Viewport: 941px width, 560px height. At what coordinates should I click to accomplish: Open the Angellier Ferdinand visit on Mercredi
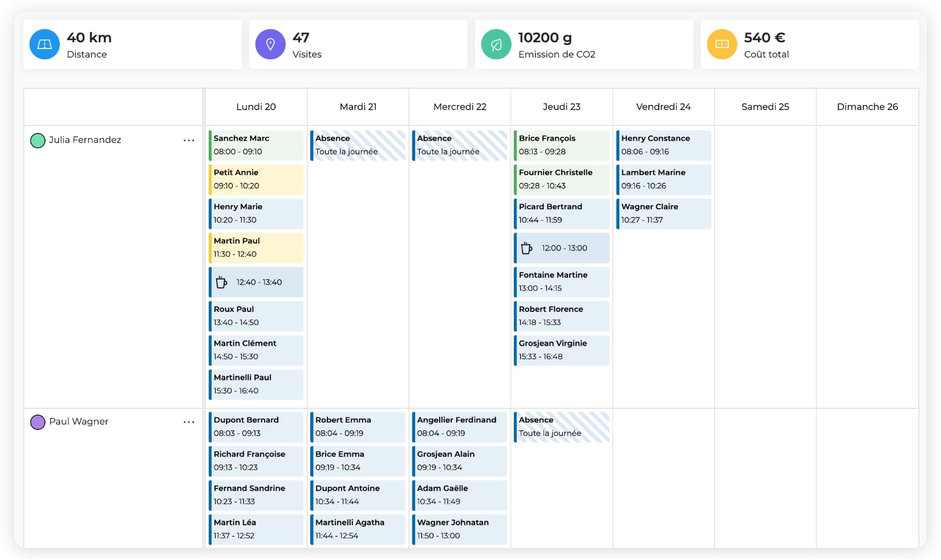(x=460, y=427)
